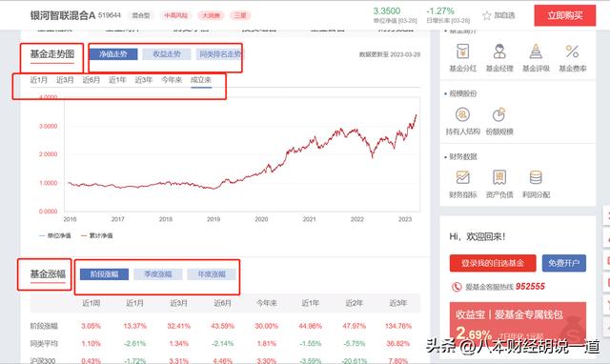Toggle the 单位净值 chart legend
Viewport: 610px width, 364px height.
click(55, 235)
